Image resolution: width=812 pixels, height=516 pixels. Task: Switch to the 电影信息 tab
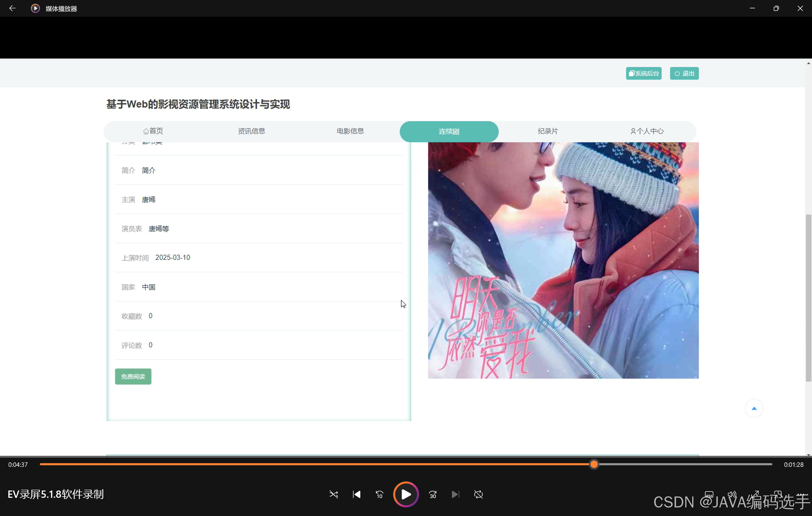[350, 131]
